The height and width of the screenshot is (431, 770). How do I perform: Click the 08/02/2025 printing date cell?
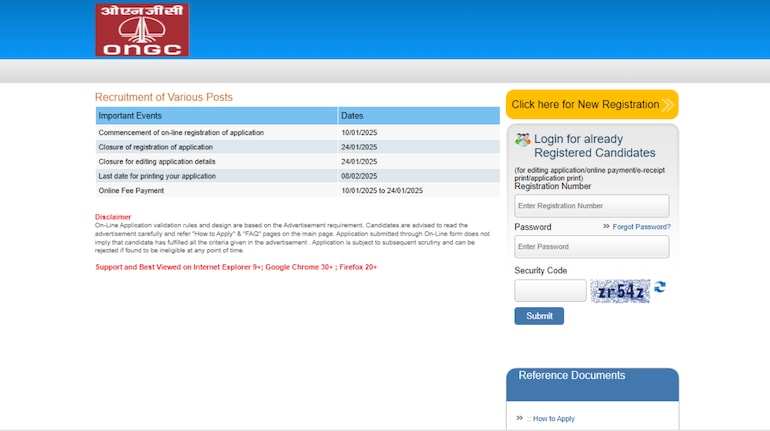(x=358, y=176)
